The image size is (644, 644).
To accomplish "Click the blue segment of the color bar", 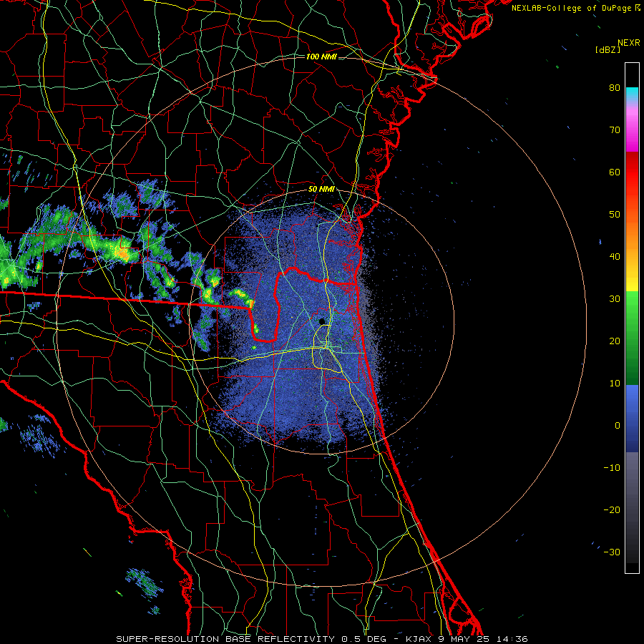I will click(x=632, y=418).
